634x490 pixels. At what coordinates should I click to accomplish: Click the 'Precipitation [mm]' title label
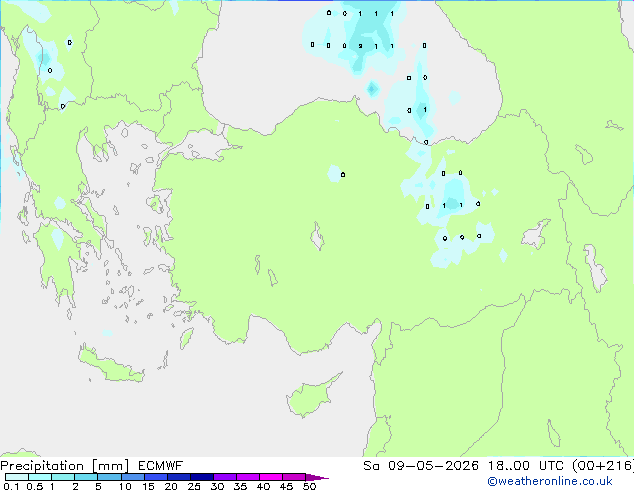(64, 466)
